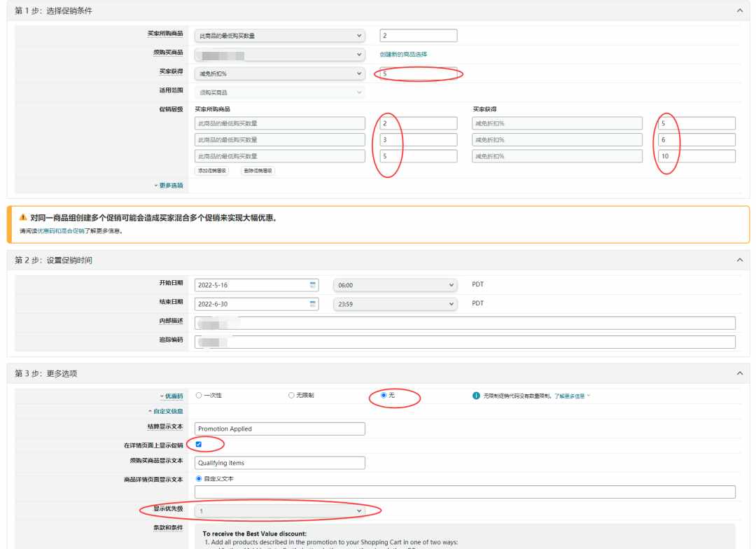Select the 无 coupon code radio button

point(384,395)
